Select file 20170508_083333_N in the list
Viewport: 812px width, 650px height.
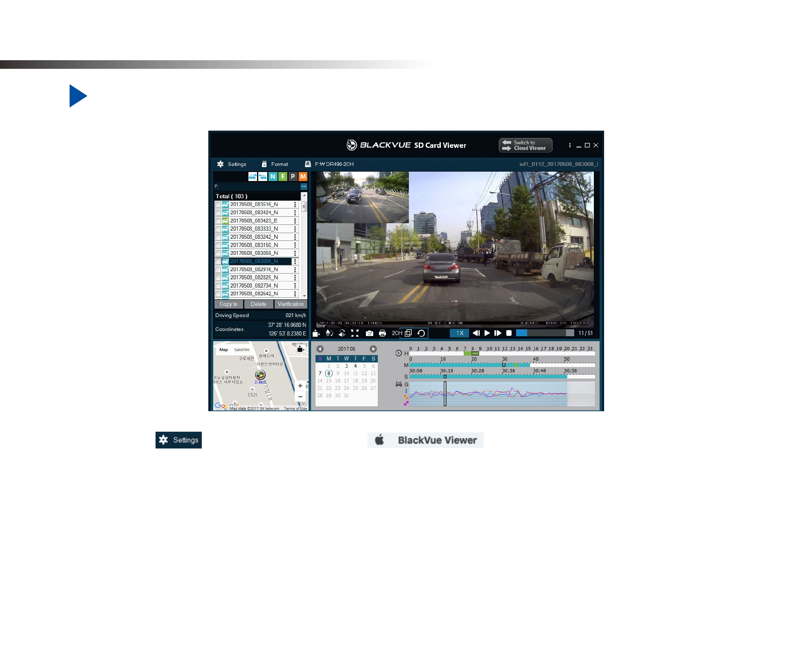coord(254,229)
